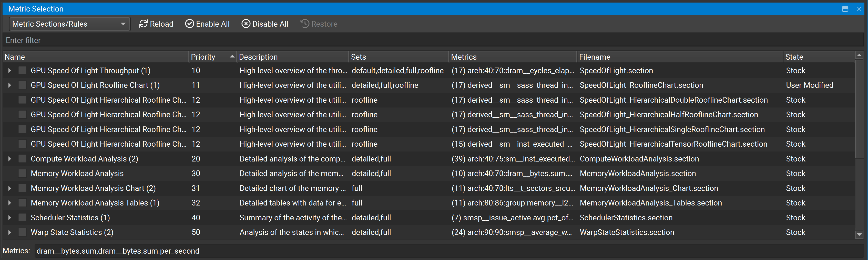Sort by the Sets column header
This screenshot has width=868, height=260.
(399, 57)
